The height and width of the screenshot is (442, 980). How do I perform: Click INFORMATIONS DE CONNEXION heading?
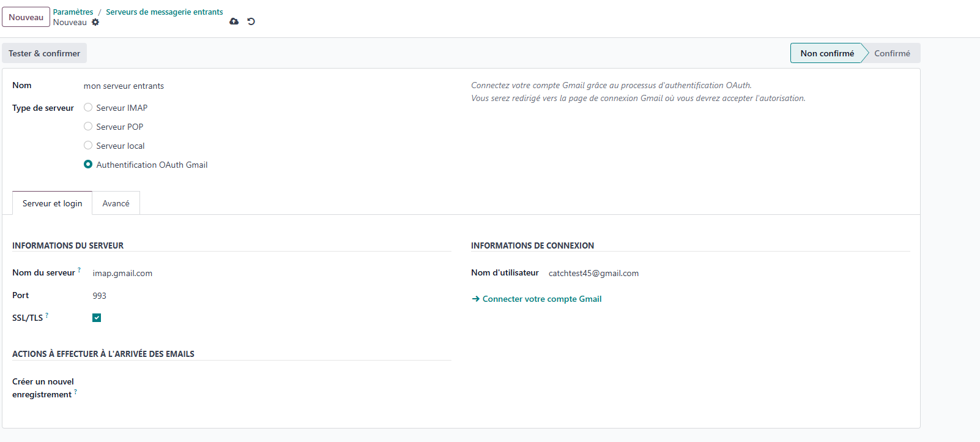[x=532, y=245]
